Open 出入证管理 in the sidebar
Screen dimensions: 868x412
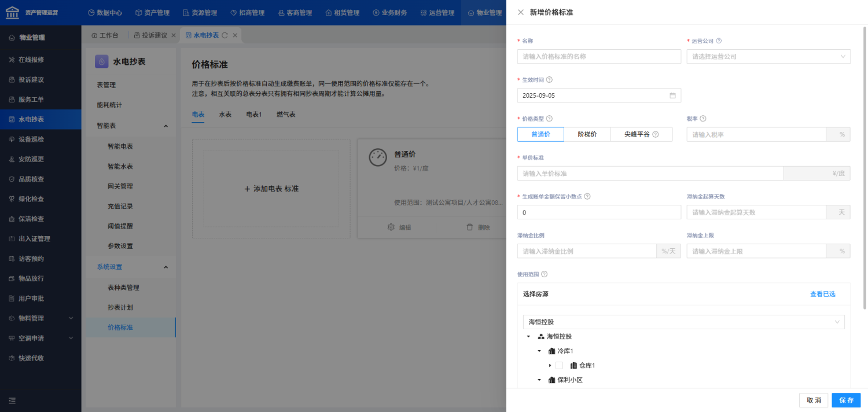[x=41, y=239]
